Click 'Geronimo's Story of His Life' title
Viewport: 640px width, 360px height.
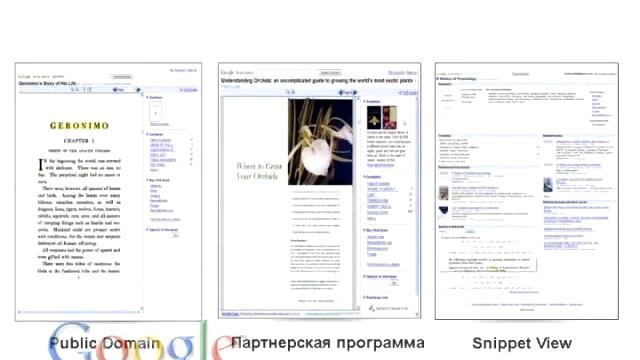point(47,83)
